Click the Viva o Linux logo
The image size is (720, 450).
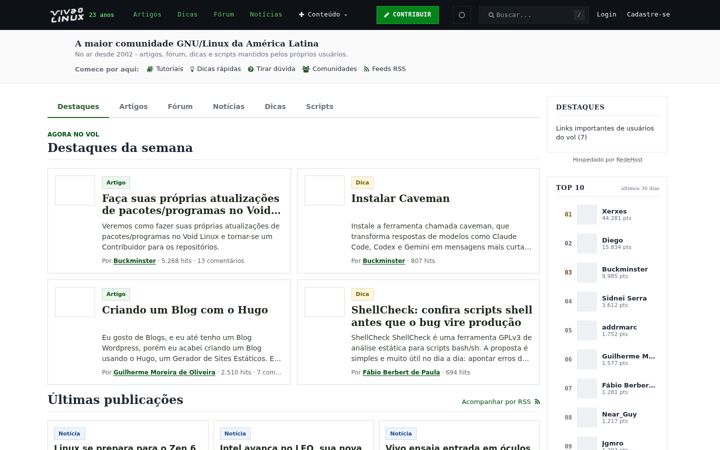(x=67, y=15)
